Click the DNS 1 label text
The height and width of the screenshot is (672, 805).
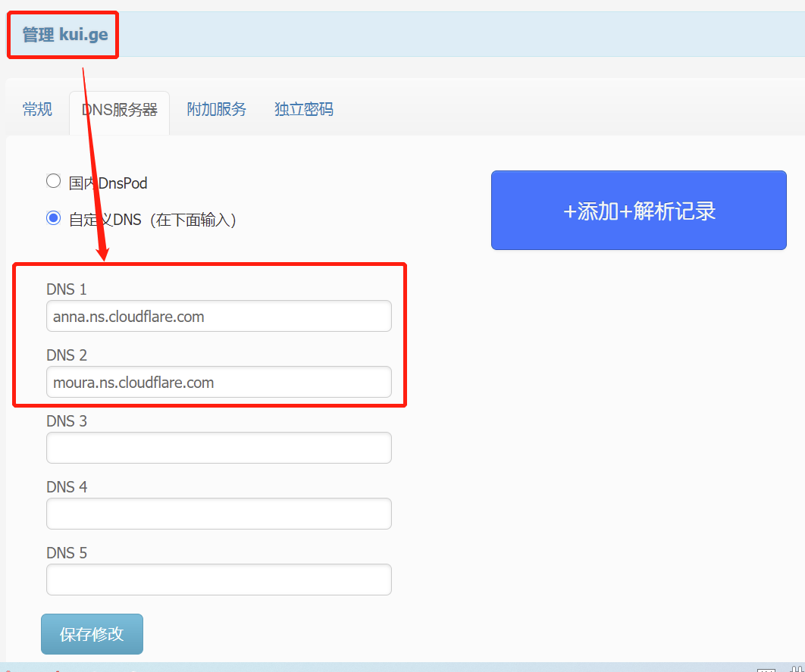(x=67, y=289)
